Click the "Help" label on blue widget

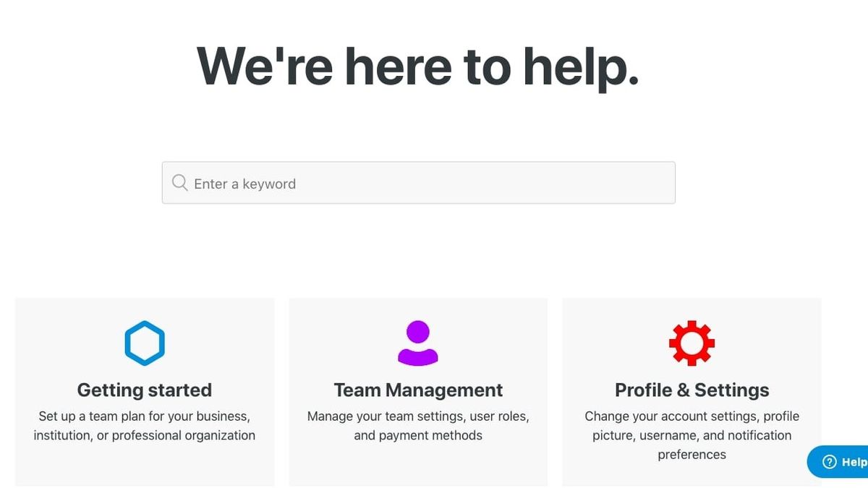[x=854, y=462]
